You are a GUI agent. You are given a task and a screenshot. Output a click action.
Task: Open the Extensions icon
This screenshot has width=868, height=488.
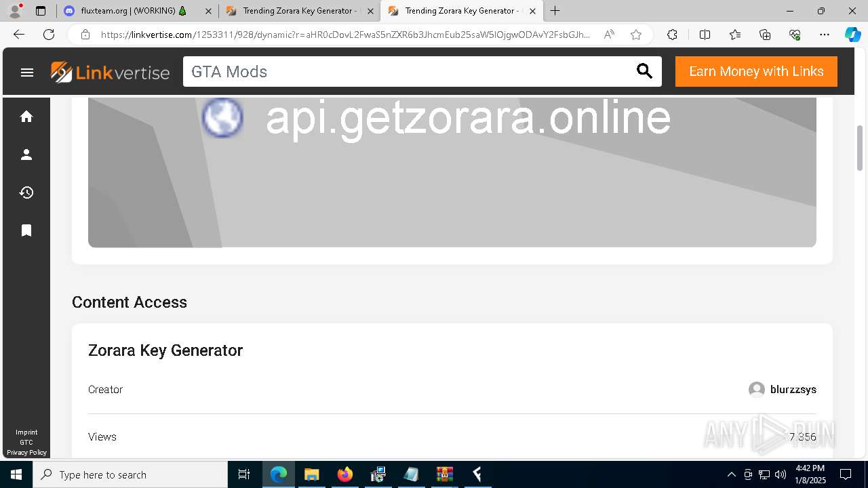click(672, 35)
